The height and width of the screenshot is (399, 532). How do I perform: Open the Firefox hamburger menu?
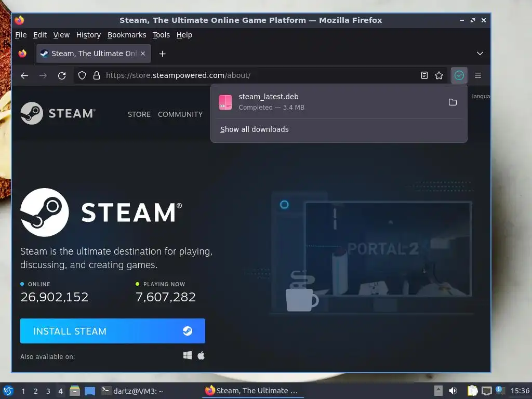(478, 75)
